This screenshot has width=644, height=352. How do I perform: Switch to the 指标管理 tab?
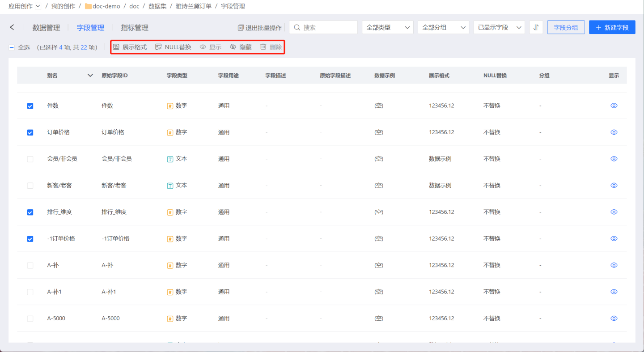pos(134,28)
